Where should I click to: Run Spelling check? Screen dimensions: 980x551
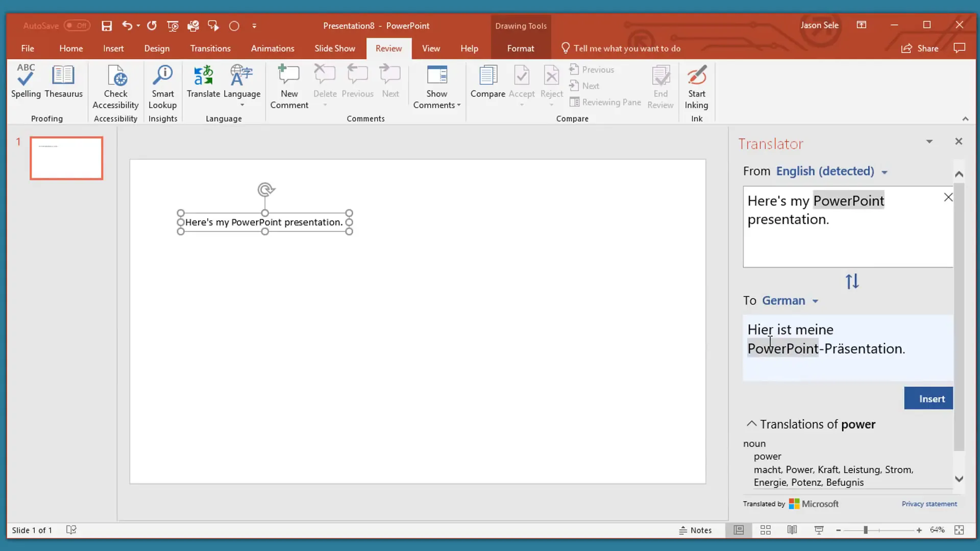(26, 82)
